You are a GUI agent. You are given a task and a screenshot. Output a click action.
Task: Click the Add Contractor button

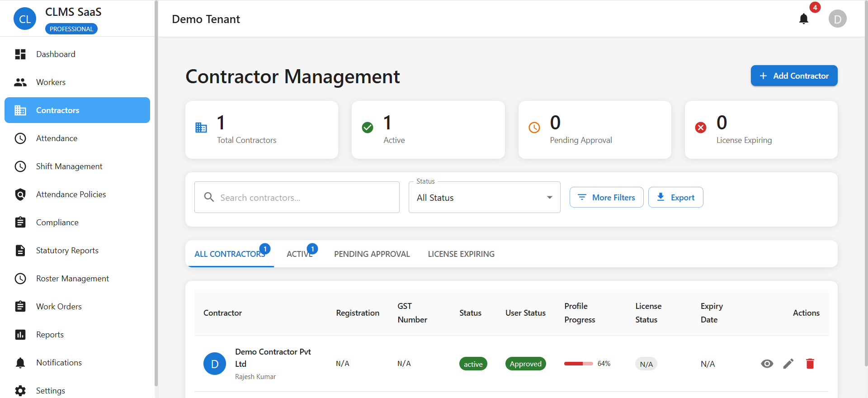tap(794, 76)
